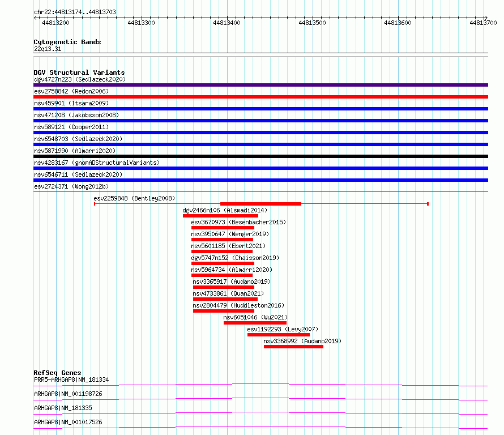Click the red esv1192293 variant bar
Screen dimensions: 504x435
coord(279,335)
